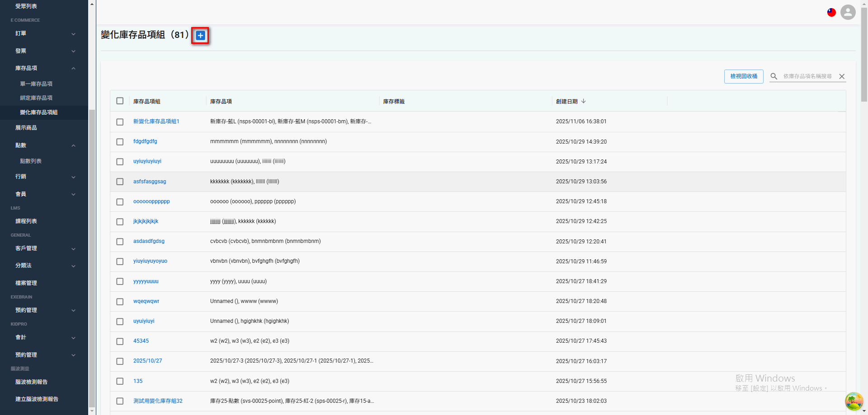Select the fdgdfgdfg row checkbox
Image resolution: width=868 pixels, height=415 pixels.
(120, 142)
